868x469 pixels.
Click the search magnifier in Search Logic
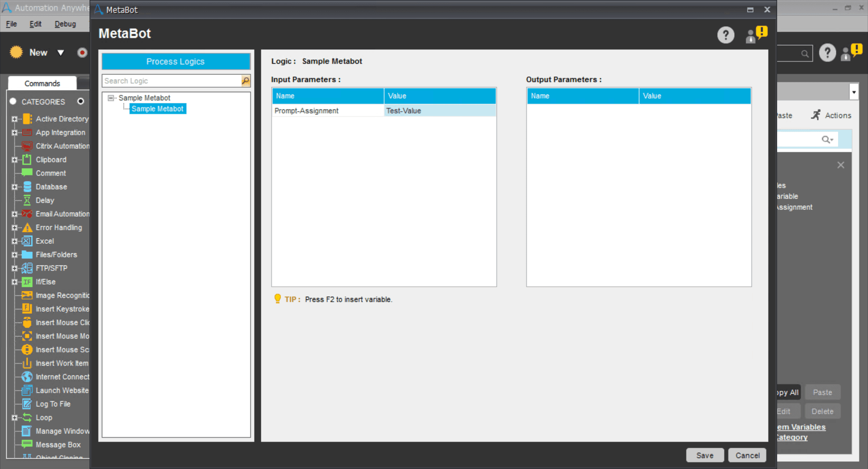245,81
